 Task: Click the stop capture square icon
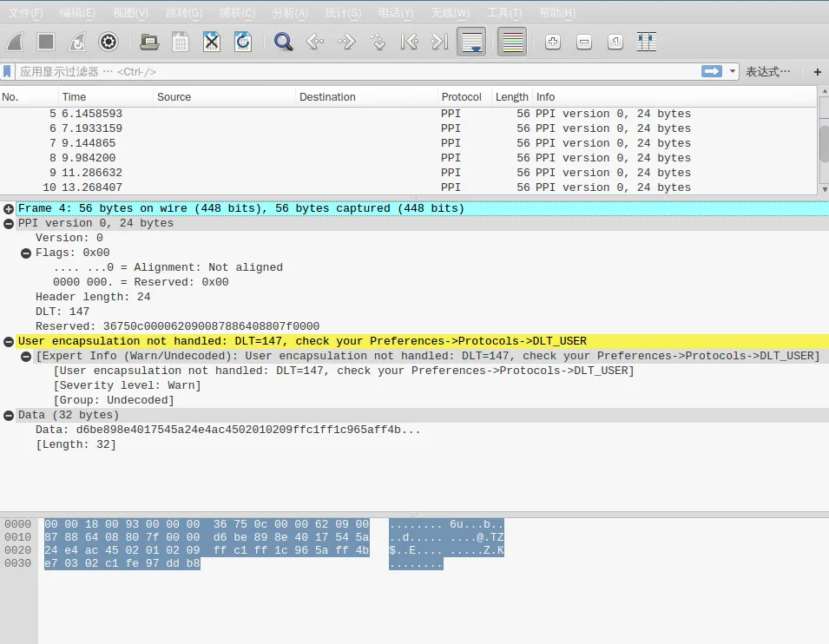tap(46, 42)
